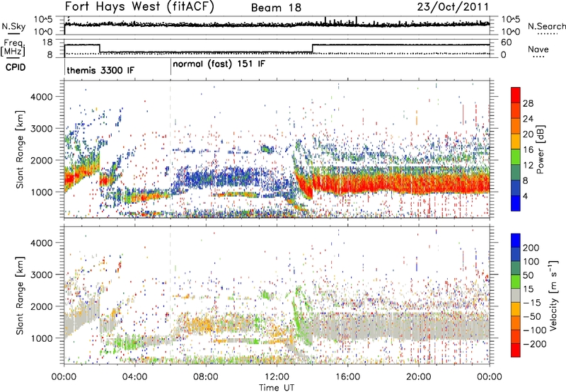Select the "20:00" time tick label
The width and height of the screenshot is (566, 392).
(x=418, y=377)
